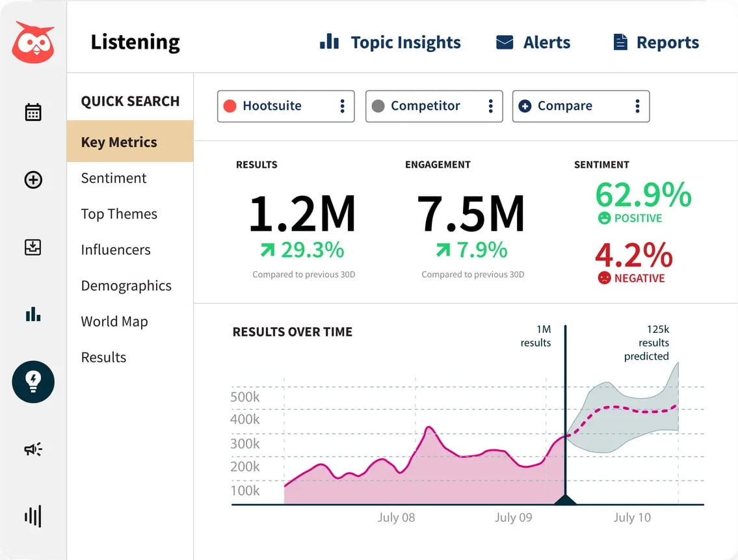Open the Compare box three-dot menu
The height and width of the screenshot is (560, 738).
tap(638, 106)
